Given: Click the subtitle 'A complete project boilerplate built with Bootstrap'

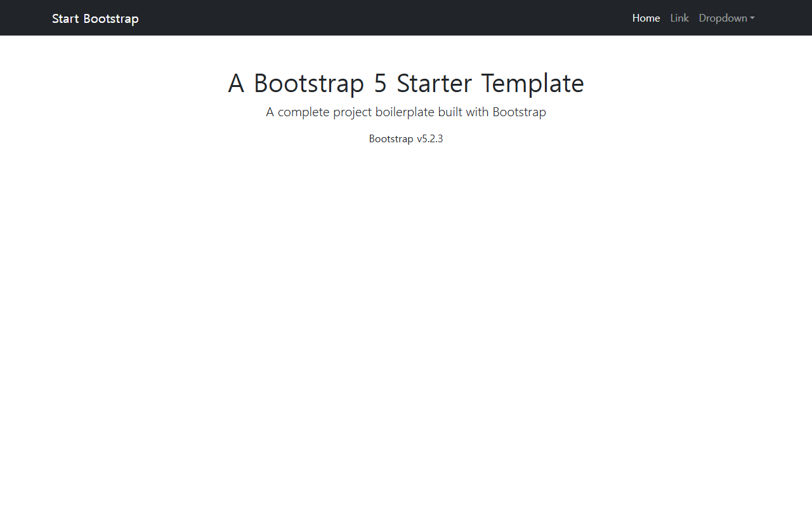Looking at the screenshot, I should point(406,112).
